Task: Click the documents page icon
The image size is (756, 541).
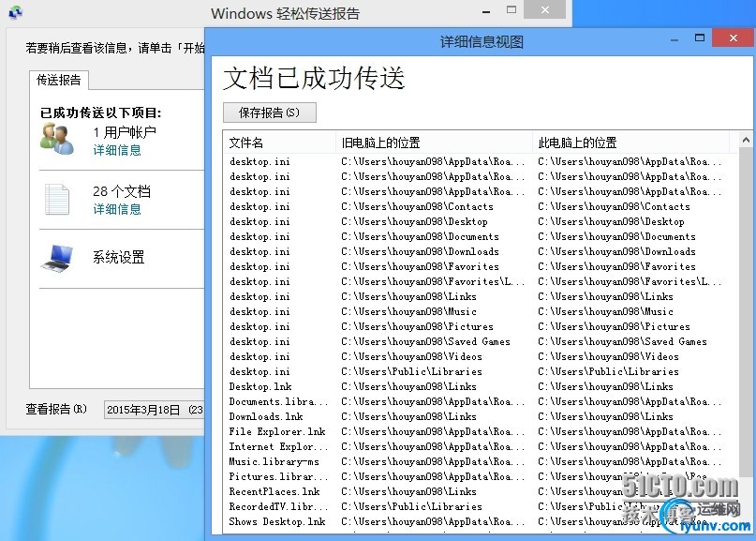Action: 57,200
